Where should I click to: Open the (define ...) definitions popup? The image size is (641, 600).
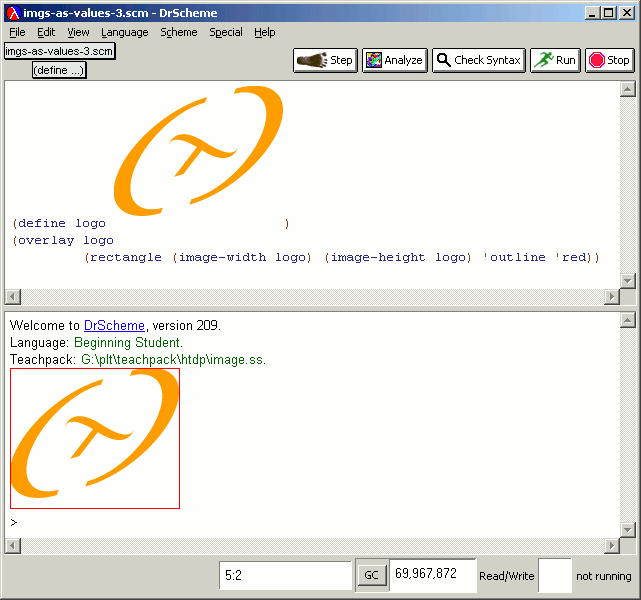click(x=59, y=70)
